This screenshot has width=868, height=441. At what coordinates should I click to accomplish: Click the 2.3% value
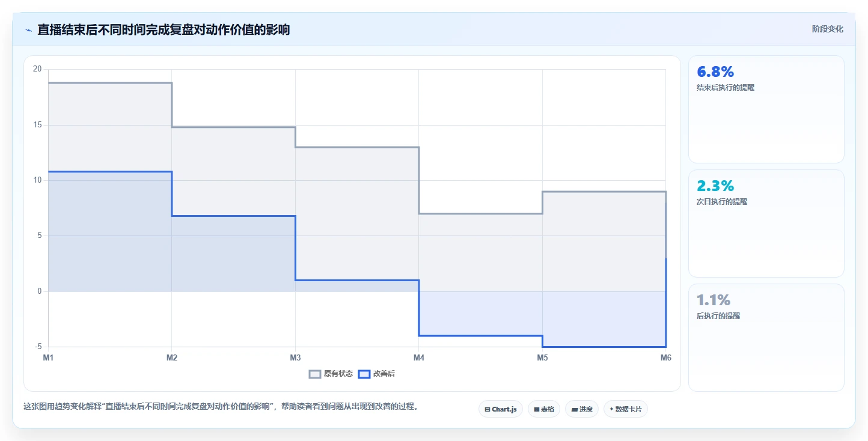[715, 186]
